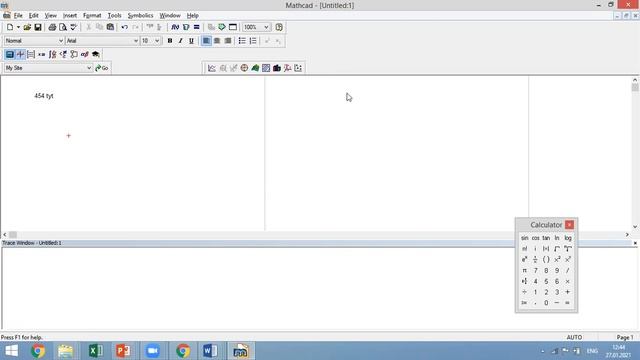
Task: Click the vertical scrollbar down arrow
Action: click(635, 227)
